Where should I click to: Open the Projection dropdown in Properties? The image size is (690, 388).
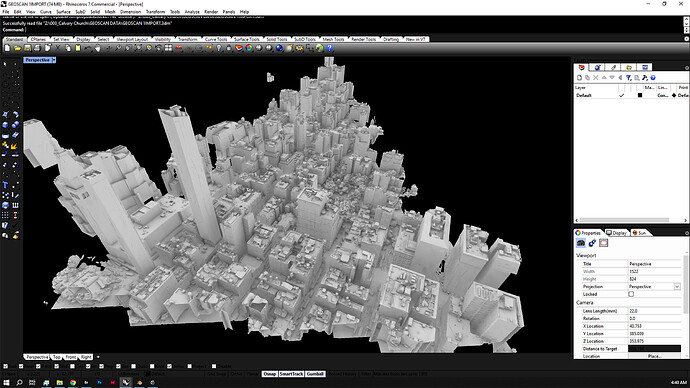click(677, 286)
